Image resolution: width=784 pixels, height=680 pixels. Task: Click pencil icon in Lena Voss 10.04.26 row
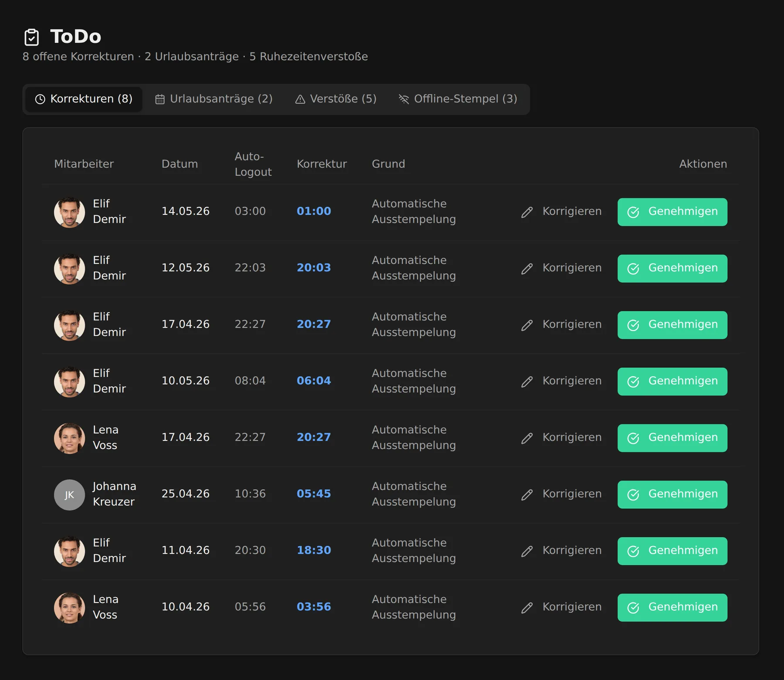pyautogui.click(x=527, y=608)
